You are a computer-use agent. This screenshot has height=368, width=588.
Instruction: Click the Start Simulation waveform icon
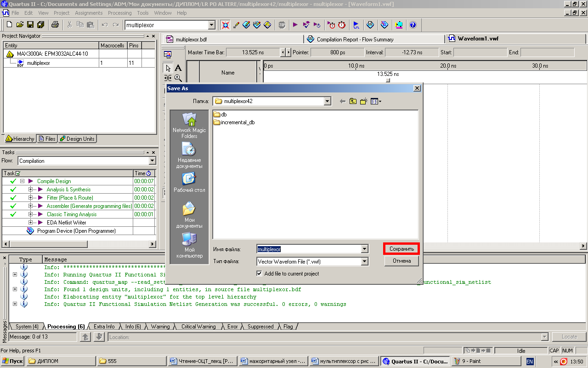[356, 24]
